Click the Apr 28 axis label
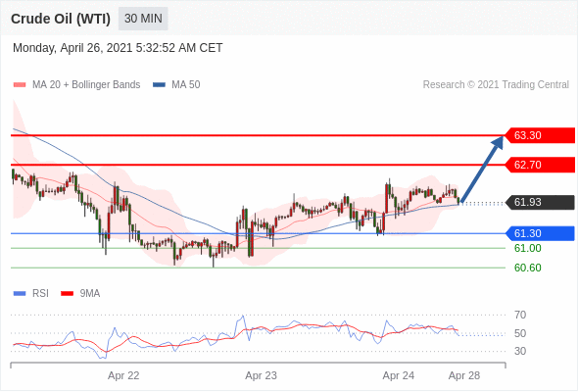Screen dimensions: 578x392 tap(464, 375)
